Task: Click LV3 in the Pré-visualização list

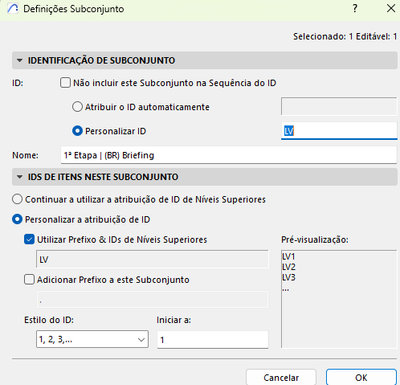Action: click(289, 277)
